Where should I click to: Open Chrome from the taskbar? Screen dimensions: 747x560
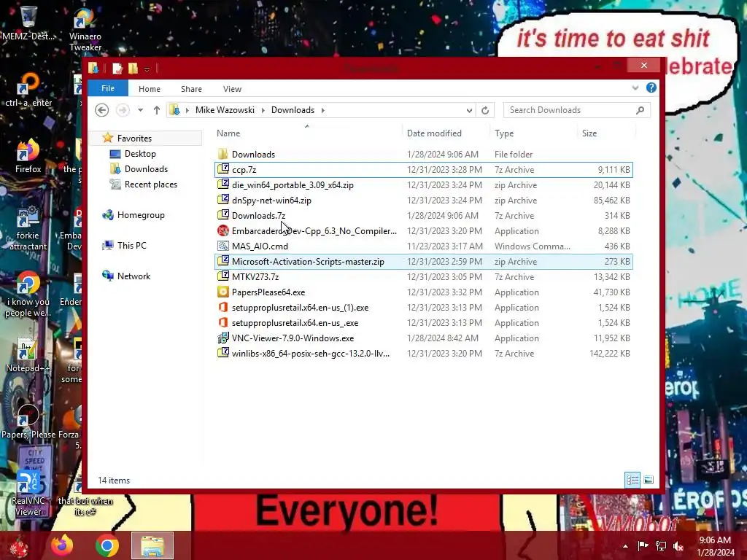107,545
